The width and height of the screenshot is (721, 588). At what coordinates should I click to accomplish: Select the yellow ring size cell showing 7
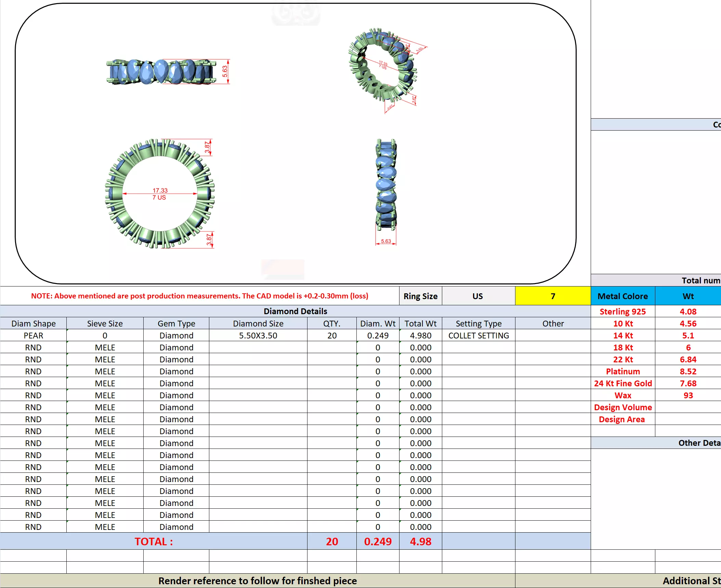point(552,296)
